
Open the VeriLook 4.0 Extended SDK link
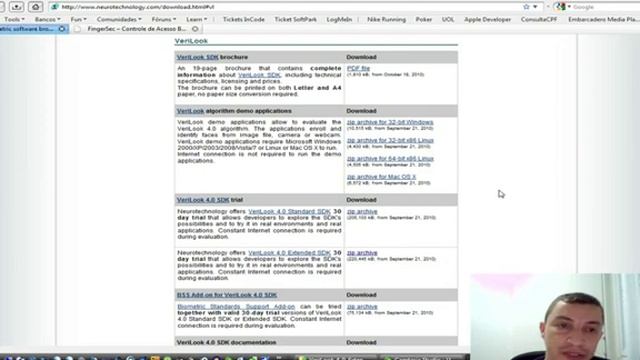[x=289, y=253]
